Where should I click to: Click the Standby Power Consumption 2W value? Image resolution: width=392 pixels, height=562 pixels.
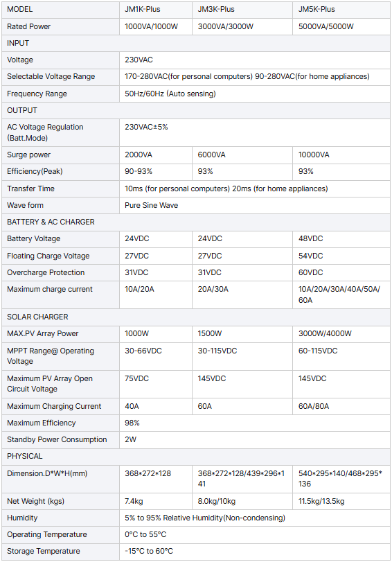pyautogui.click(x=130, y=439)
